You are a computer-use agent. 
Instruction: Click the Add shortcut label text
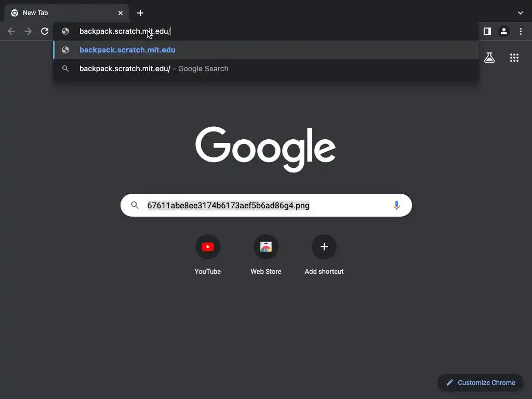point(324,271)
